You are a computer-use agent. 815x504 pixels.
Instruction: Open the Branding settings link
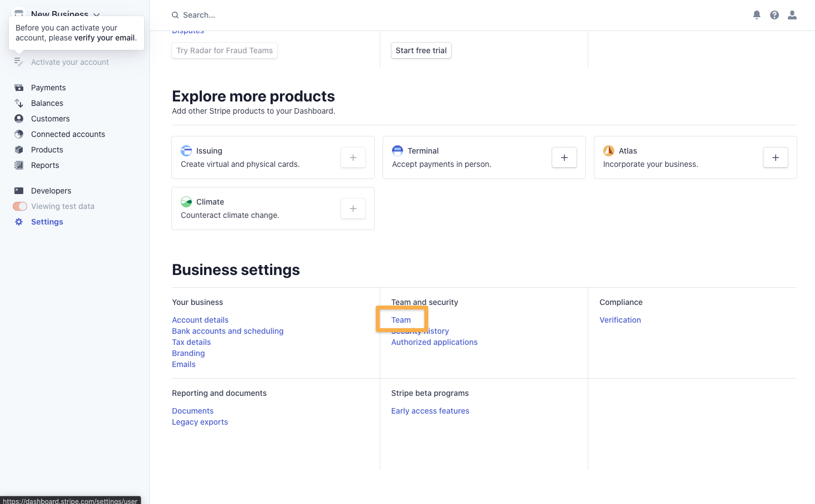[189, 353]
